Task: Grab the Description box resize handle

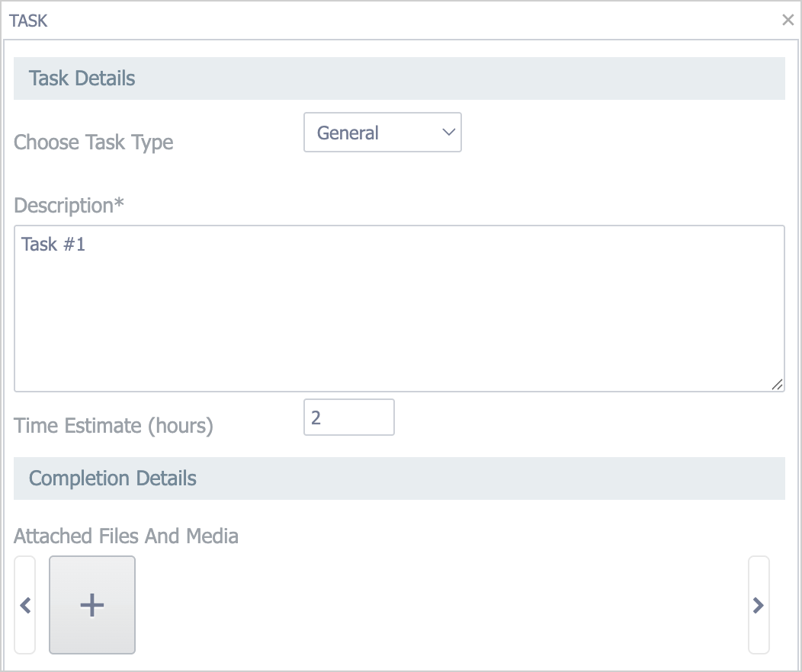Action: point(777,385)
